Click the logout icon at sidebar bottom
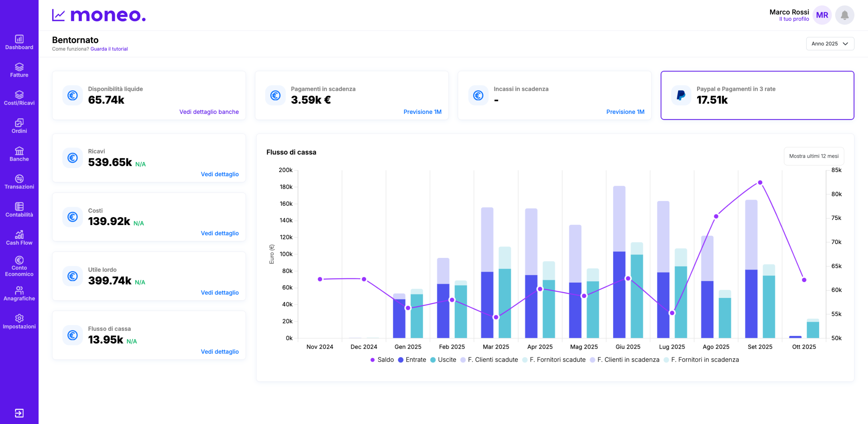Viewport: 868px width, 424px height. tap(19, 413)
